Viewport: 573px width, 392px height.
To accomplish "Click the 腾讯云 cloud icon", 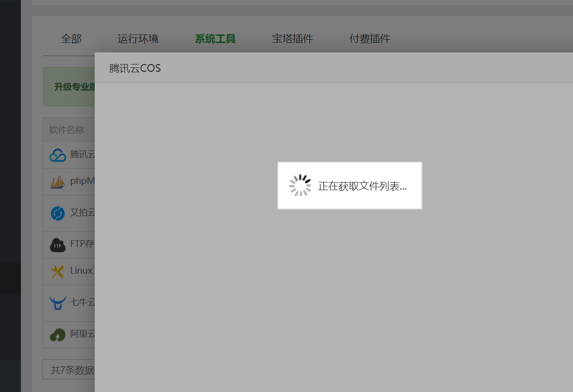I will [58, 155].
